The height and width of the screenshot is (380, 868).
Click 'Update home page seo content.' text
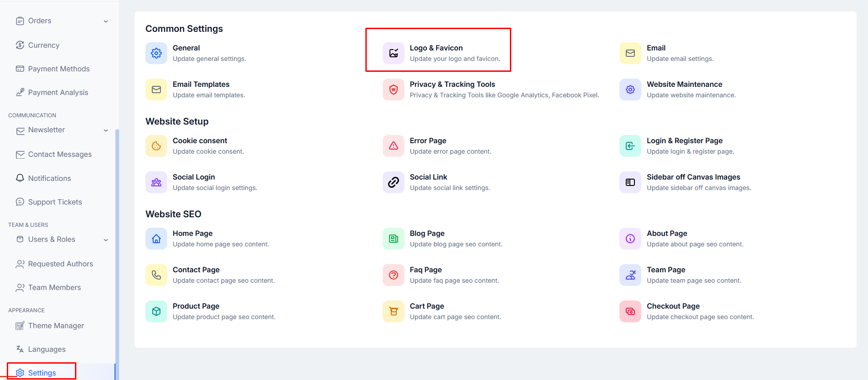221,244
